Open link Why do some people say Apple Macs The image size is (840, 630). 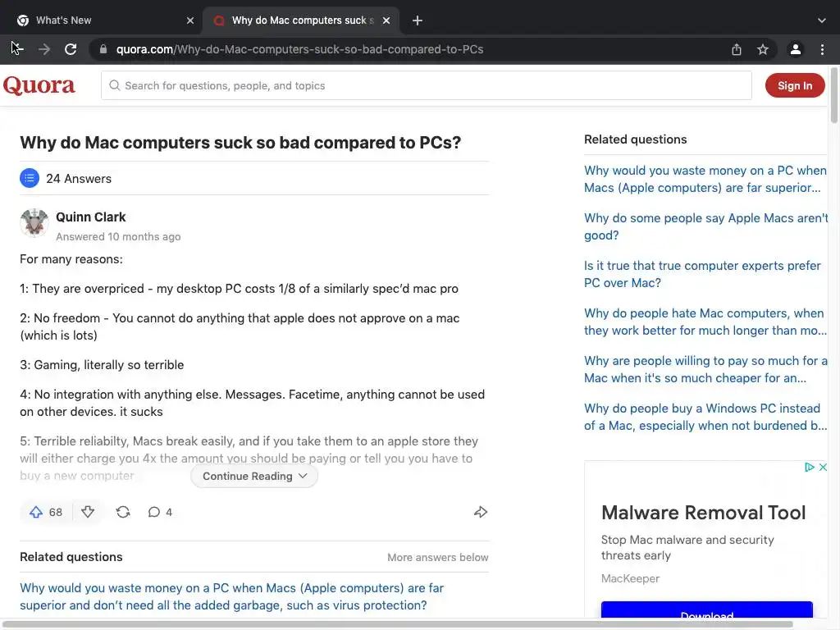tap(705, 226)
